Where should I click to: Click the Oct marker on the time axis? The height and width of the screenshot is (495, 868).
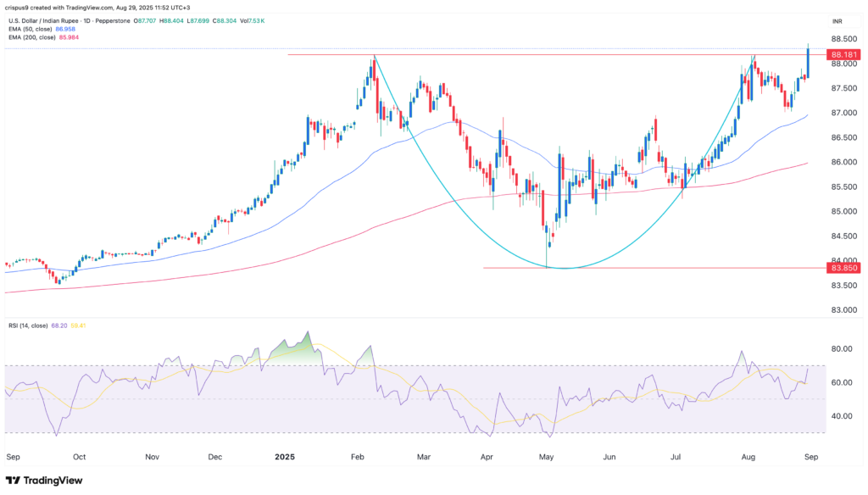(x=78, y=455)
